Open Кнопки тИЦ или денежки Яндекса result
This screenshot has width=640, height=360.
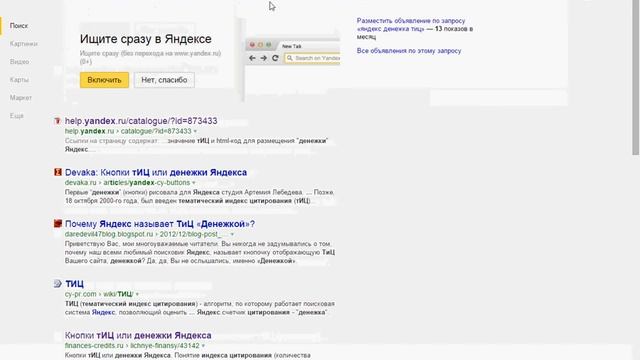click(x=138, y=335)
